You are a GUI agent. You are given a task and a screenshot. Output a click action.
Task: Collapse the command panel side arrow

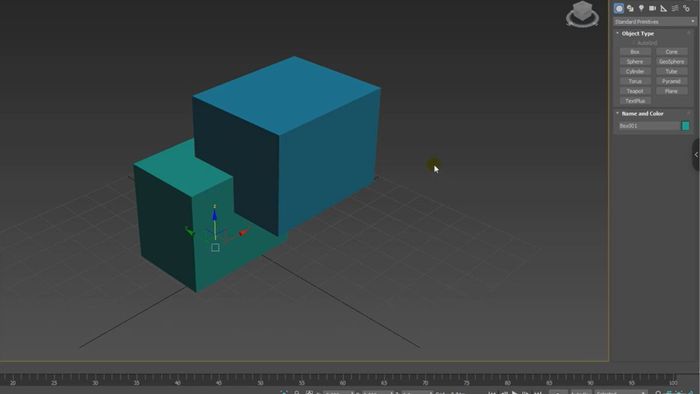(696, 154)
